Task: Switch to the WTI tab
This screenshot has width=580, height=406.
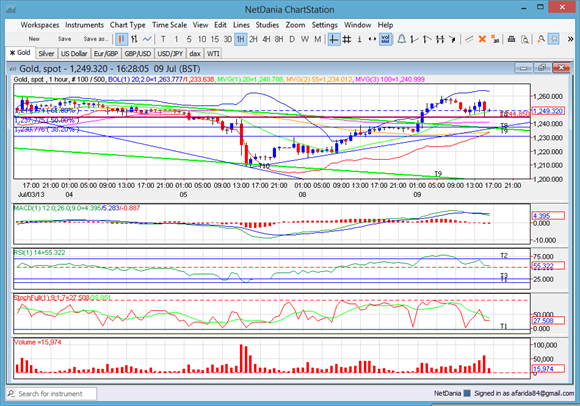Action: point(213,54)
